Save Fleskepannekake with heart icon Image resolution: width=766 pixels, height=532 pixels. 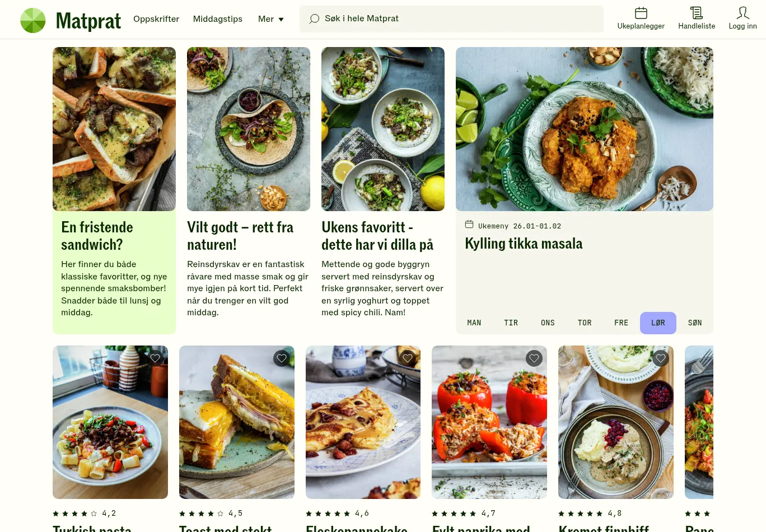[408, 358]
